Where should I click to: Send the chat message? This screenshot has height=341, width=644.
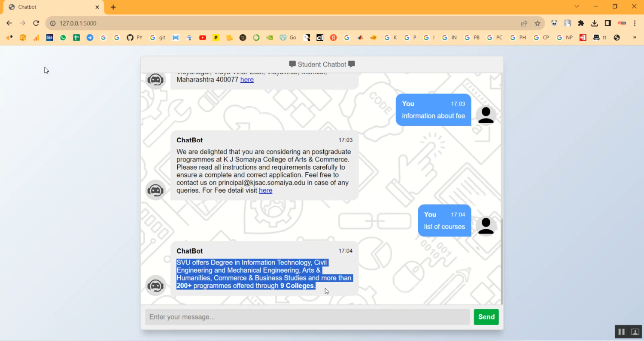click(486, 317)
